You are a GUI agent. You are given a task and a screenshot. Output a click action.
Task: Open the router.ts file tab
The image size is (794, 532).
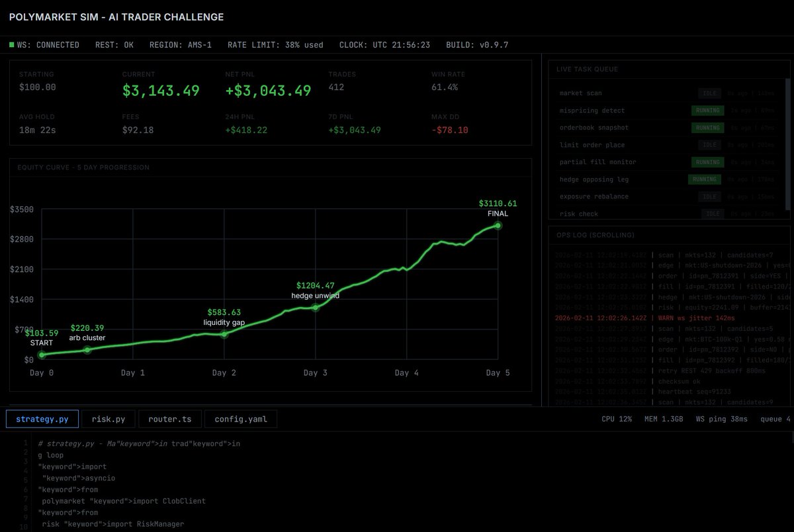(x=170, y=419)
